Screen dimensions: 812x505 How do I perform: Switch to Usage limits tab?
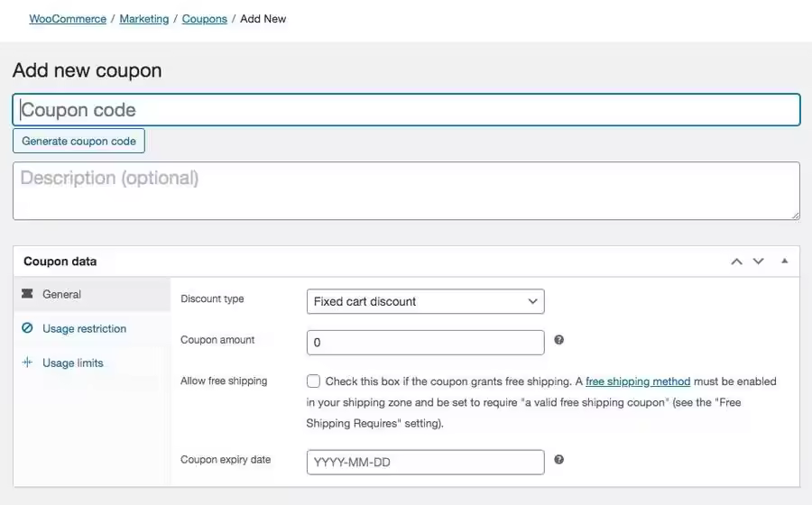(92, 363)
